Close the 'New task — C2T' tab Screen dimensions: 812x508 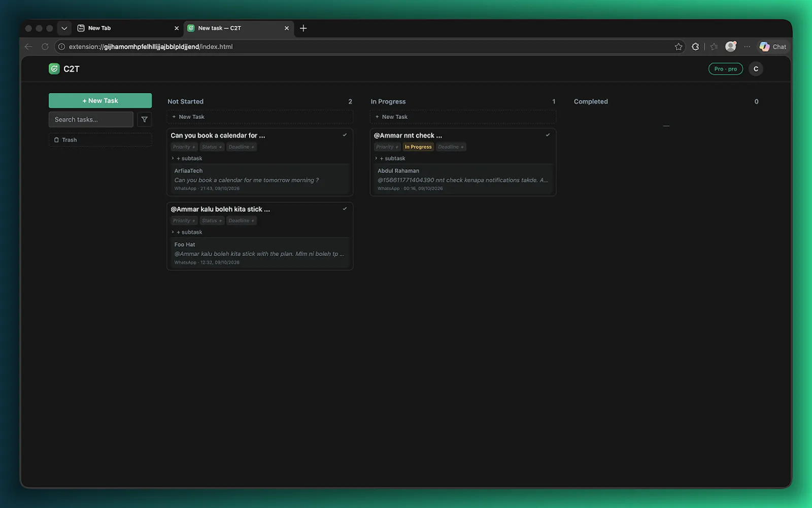[x=287, y=28]
